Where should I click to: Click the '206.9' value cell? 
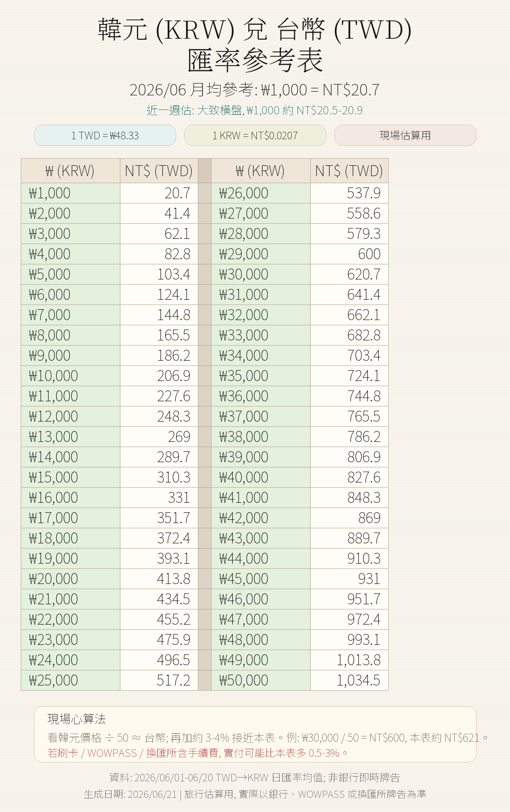click(159, 376)
